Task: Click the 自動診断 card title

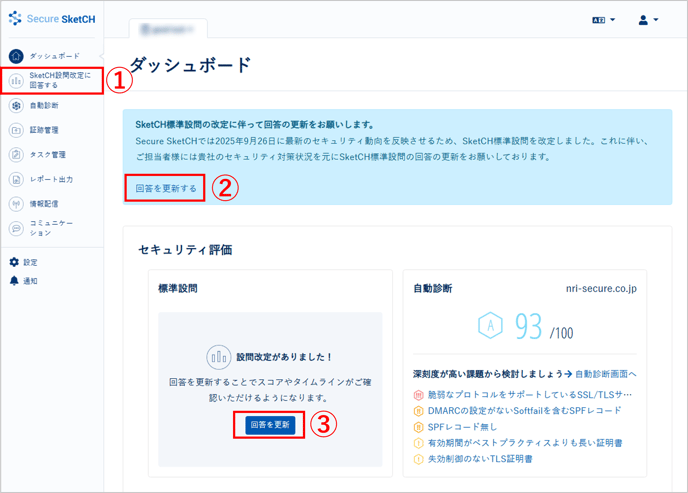Action: coord(433,289)
